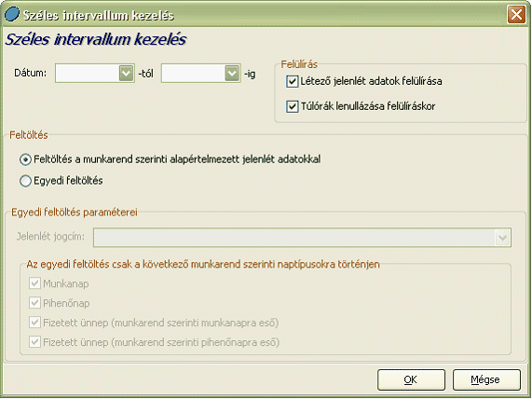Focus the end date input field
532x399 pixels.
tap(194, 73)
